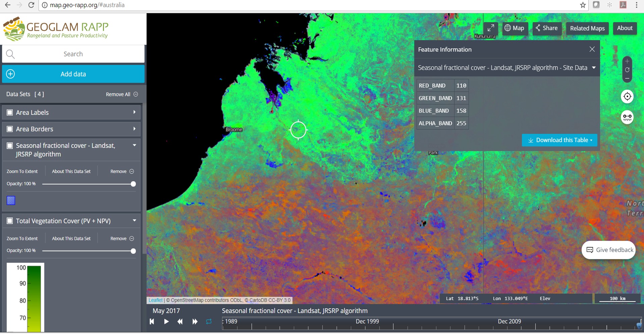Toggle the Area Borders checkbox
The height and width of the screenshot is (334, 644).
click(x=10, y=129)
